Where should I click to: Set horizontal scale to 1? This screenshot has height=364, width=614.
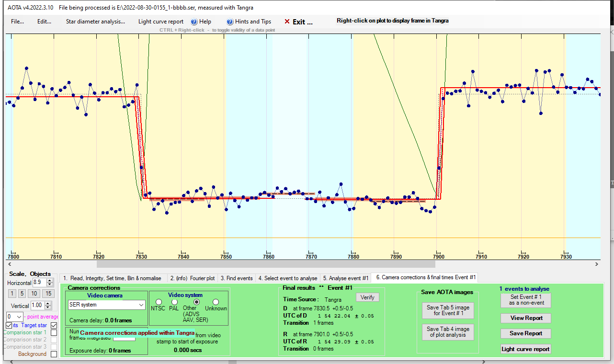tap(12, 294)
